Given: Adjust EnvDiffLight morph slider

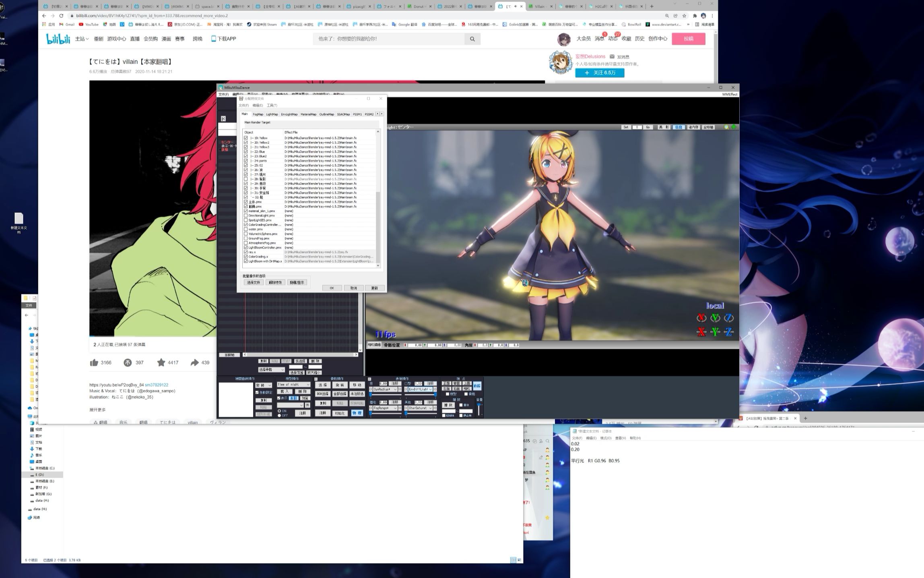Looking at the screenshot, I should tap(421, 395).
